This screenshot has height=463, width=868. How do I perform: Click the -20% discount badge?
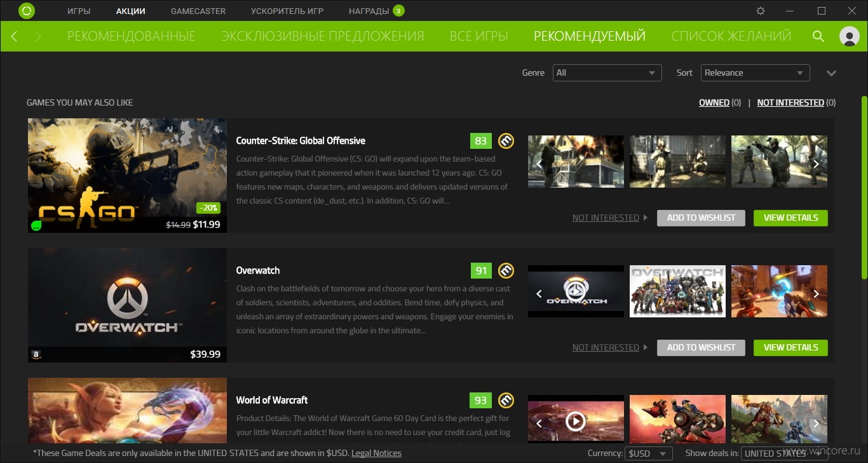tap(208, 208)
